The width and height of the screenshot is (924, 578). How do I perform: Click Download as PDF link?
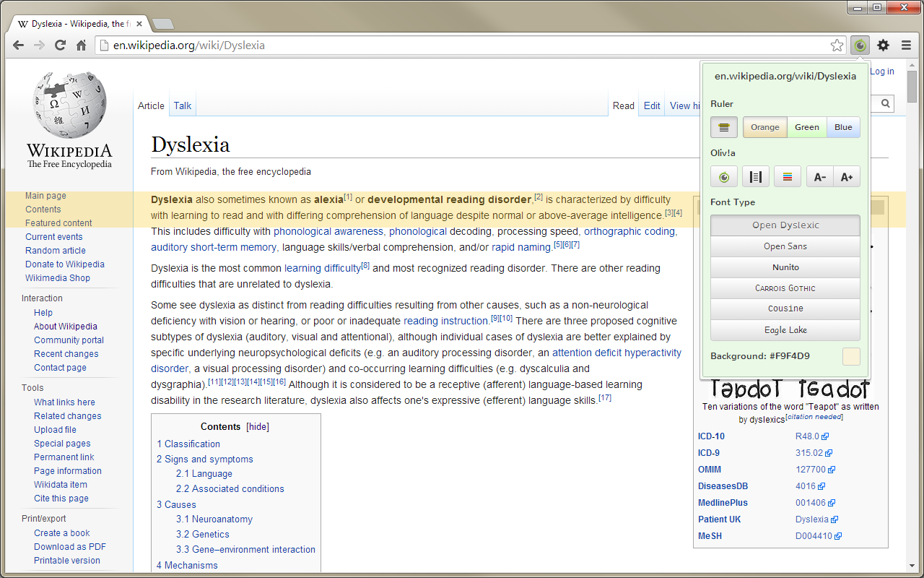[70, 547]
